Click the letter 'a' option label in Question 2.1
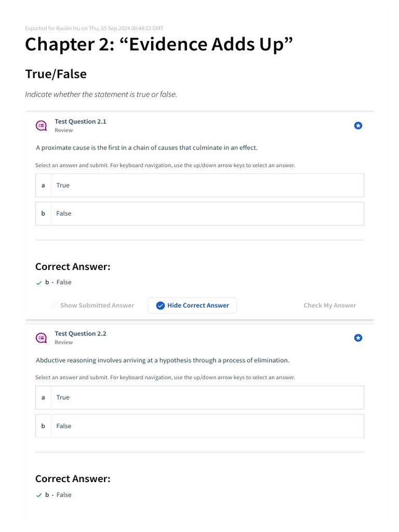The width and height of the screenshot is (399, 532). pyautogui.click(x=43, y=185)
